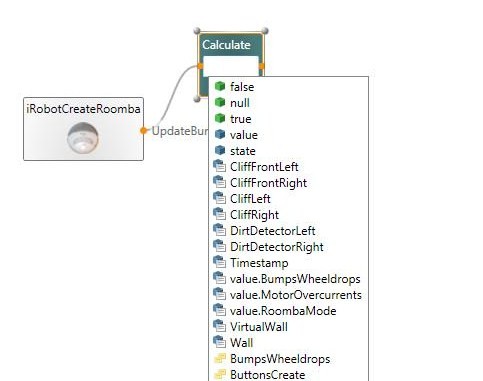
Task: Click the bottom-left selection handle of Calculate
Action: (197, 99)
